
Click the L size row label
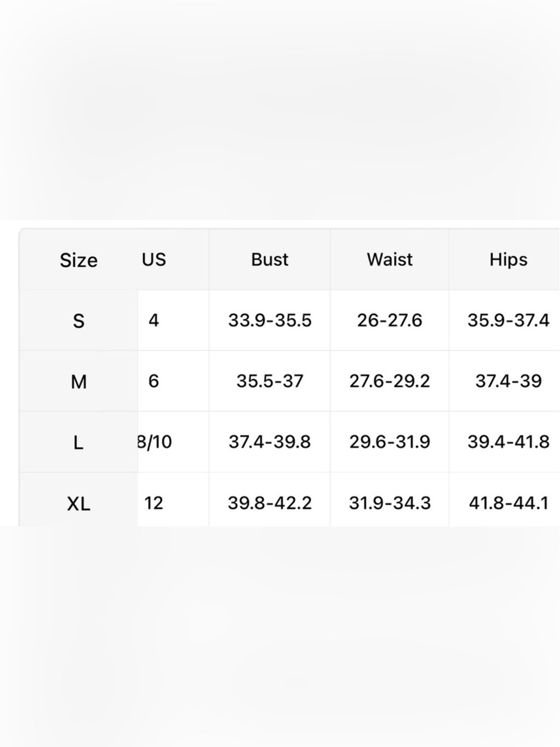tap(78, 443)
